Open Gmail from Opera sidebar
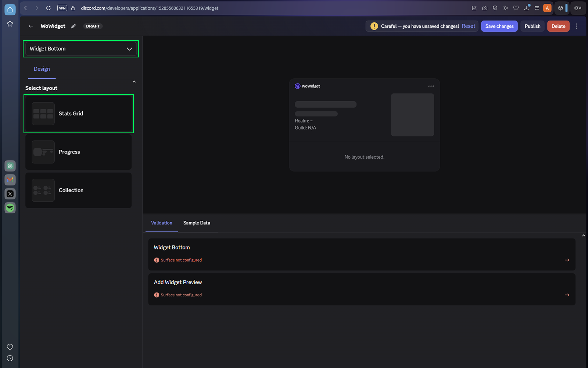This screenshot has width=588, height=368. coord(10,180)
